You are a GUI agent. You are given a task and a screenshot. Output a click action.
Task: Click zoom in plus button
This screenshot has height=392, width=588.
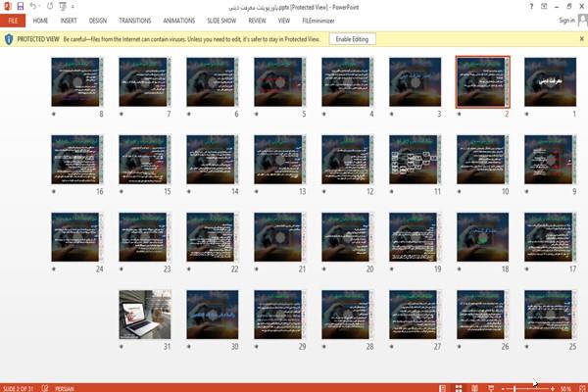[x=552, y=389]
